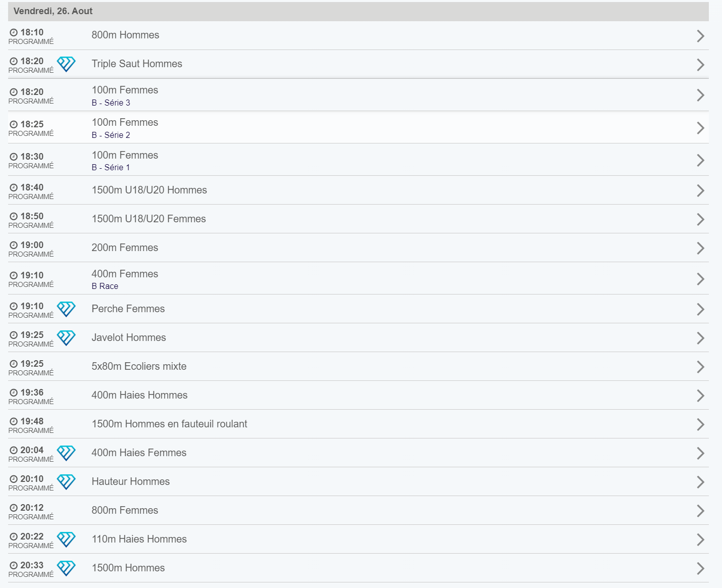The height and width of the screenshot is (588, 722).
Task: Click the diamond icon for 110m Haies Hommes
Action: 66,540
